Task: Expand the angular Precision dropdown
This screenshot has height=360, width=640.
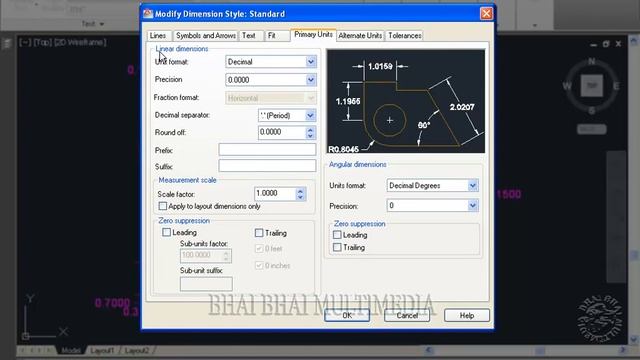Action: [x=473, y=206]
